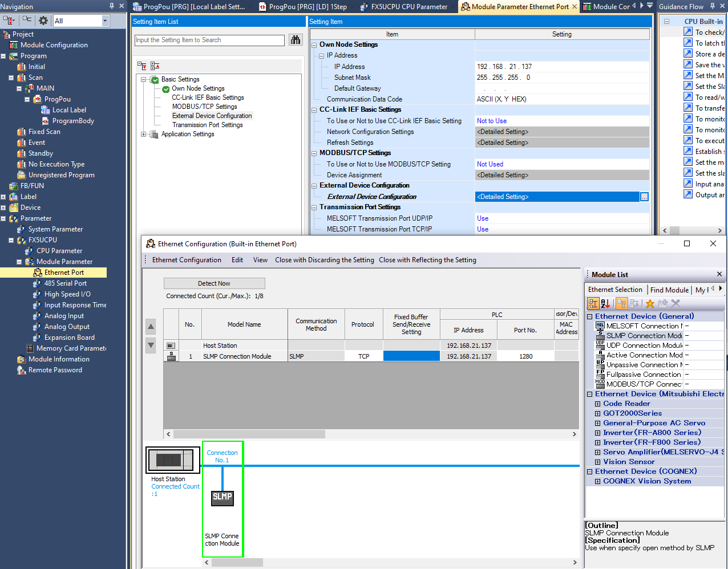Select the Active Connection Module icon
The height and width of the screenshot is (569, 728).
[600, 355]
